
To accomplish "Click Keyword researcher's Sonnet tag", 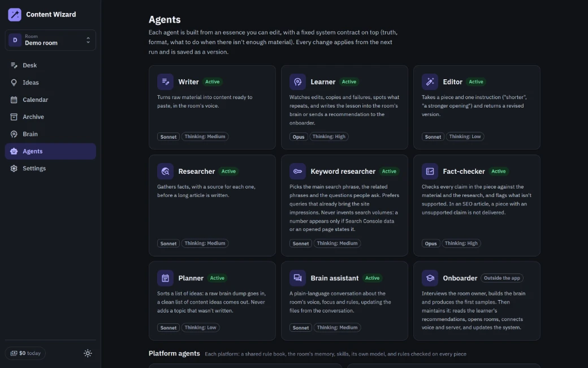I will pos(301,243).
